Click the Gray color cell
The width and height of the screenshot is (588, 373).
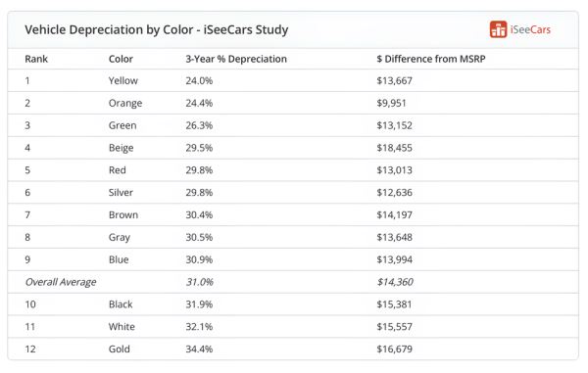(x=120, y=238)
